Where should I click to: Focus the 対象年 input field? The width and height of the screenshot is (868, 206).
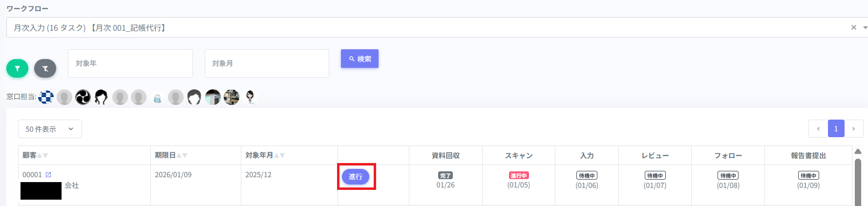pyautogui.click(x=130, y=63)
